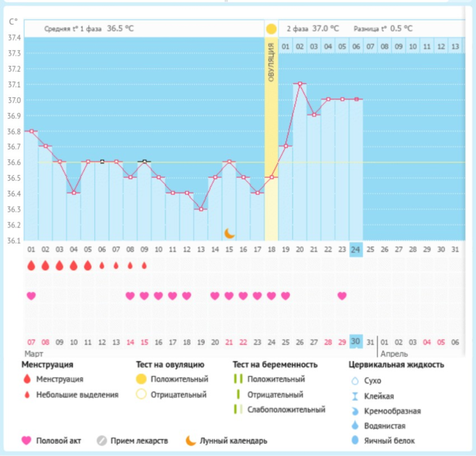Click the sticky cervical fluid legend icon
The width and height of the screenshot is (476, 456).
tap(355, 396)
